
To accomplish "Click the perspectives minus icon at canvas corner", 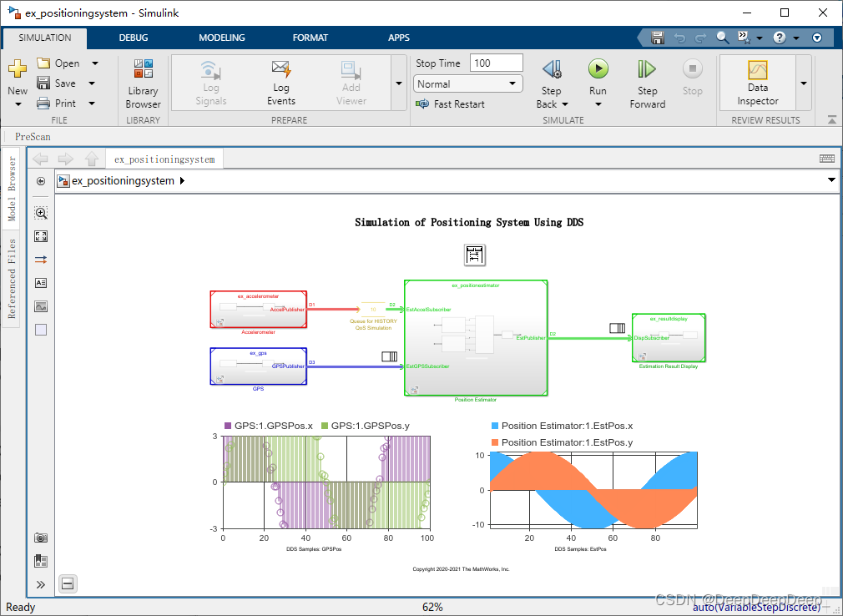I will coord(68,583).
